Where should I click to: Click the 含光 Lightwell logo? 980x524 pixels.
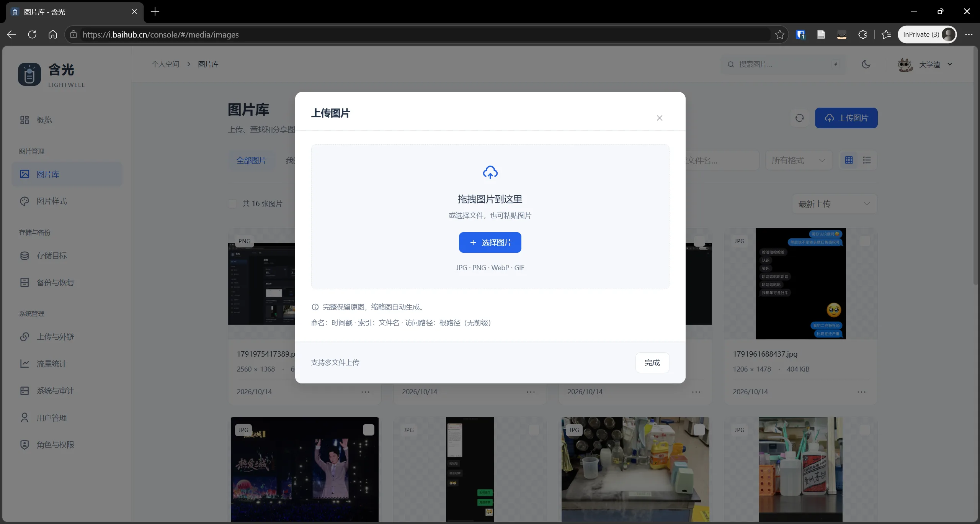click(52, 75)
